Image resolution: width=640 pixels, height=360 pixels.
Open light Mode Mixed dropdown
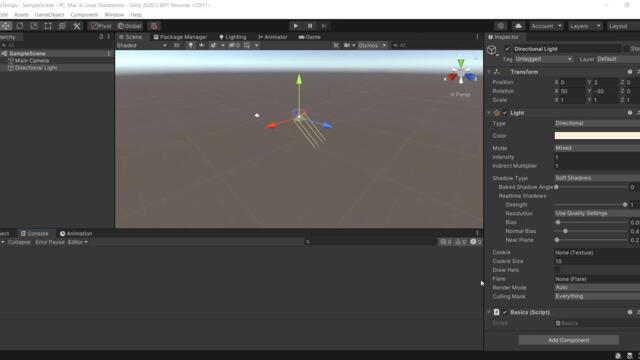pos(597,148)
